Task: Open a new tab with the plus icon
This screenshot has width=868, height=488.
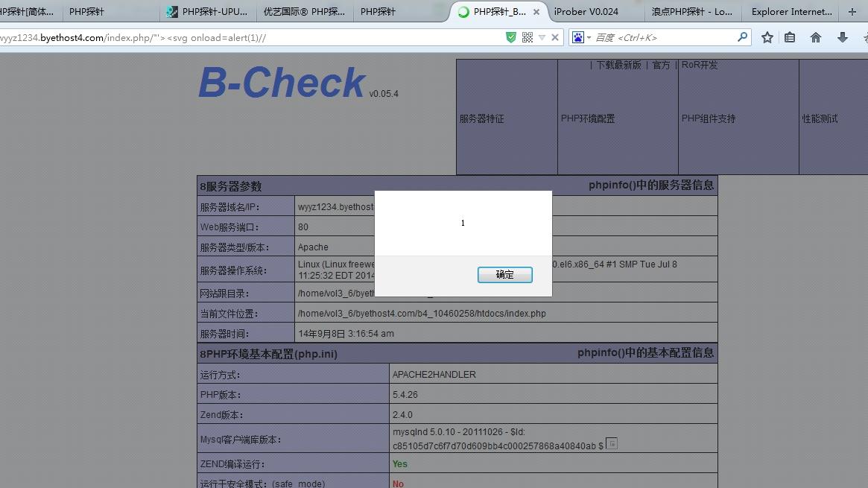Action: pyautogui.click(x=854, y=11)
